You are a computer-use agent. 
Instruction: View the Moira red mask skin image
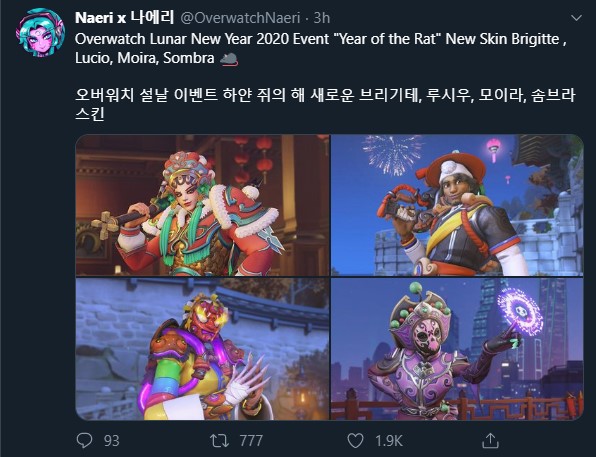203,349
